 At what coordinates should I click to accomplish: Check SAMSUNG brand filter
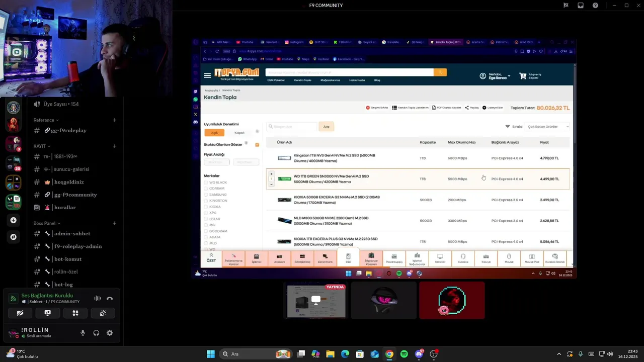click(x=206, y=195)
